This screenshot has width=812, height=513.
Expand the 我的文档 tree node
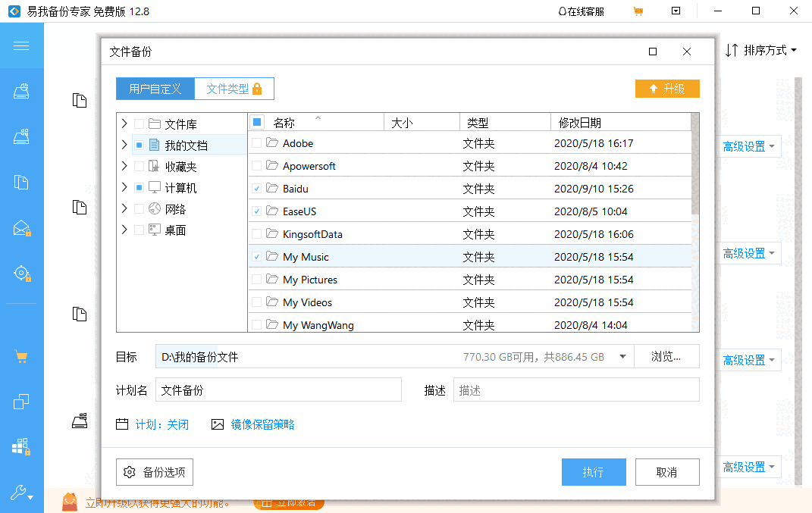point(124,145)
